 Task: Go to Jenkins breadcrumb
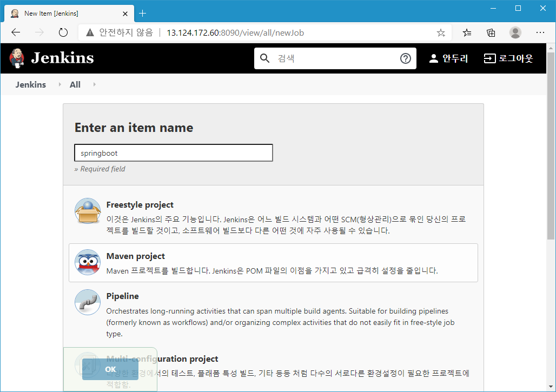coord(30,84)
